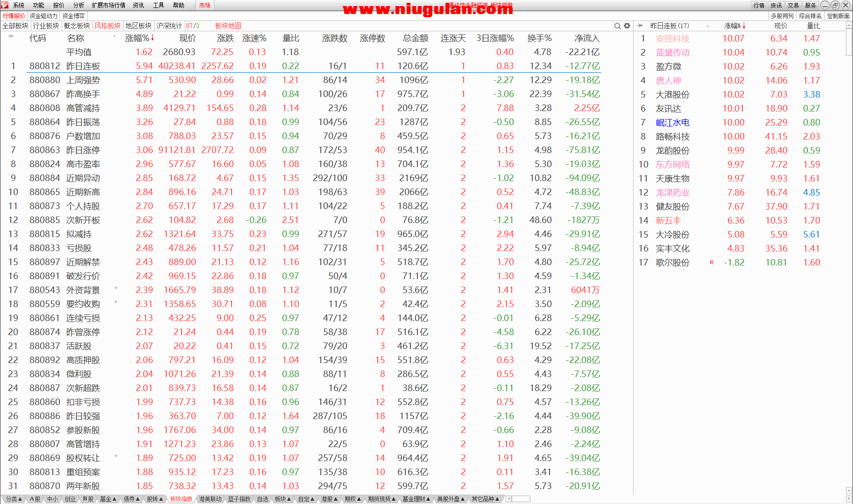Open the 板块▲ bottom dropdown tab
853x504 pixels.
click(283, 499)
